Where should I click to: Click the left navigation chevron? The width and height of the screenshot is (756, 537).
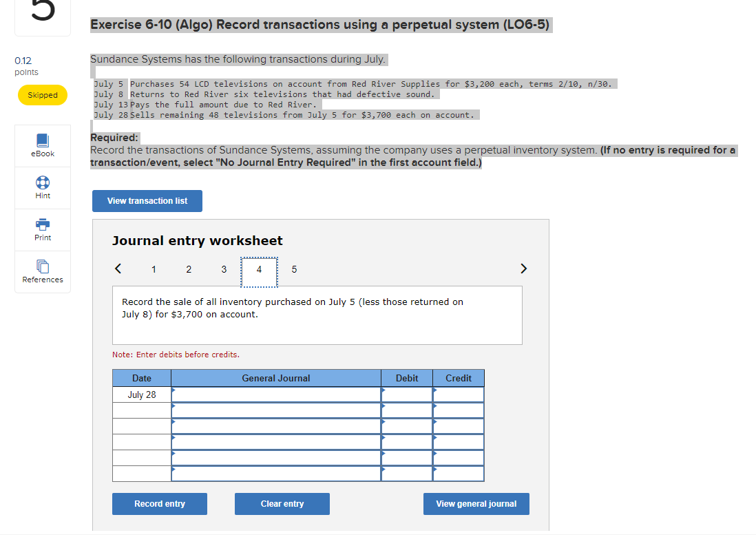(x=118, y=269)
